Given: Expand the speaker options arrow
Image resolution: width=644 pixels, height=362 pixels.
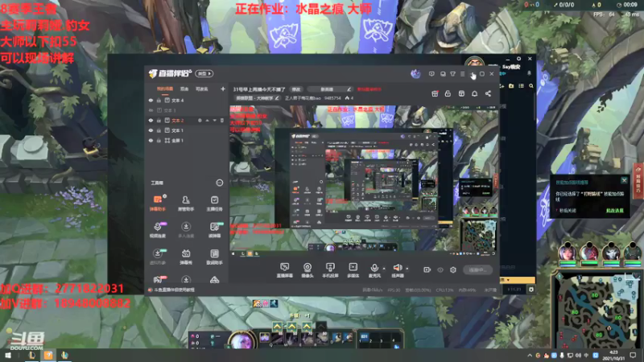Looking at the screenshot, I should [x=407, y=269].
